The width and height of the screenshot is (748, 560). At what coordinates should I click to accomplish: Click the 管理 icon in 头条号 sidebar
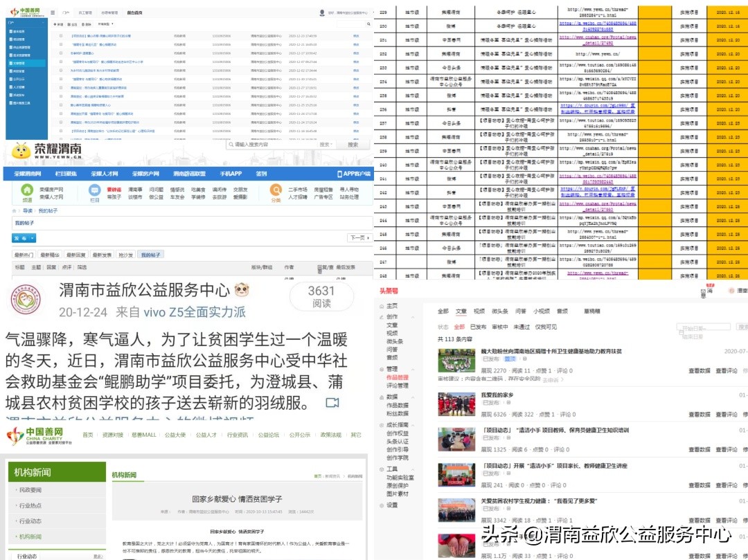point(382,369)
